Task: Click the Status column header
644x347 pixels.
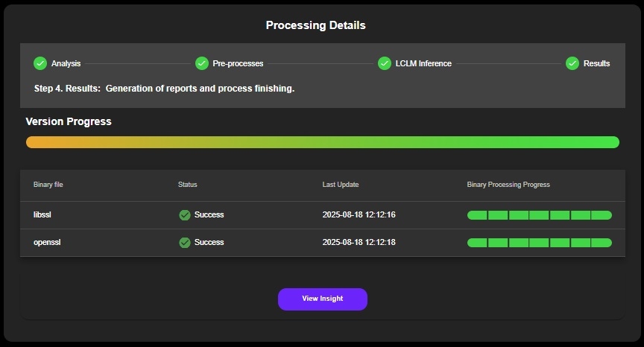Action: (x=188, y=185)
